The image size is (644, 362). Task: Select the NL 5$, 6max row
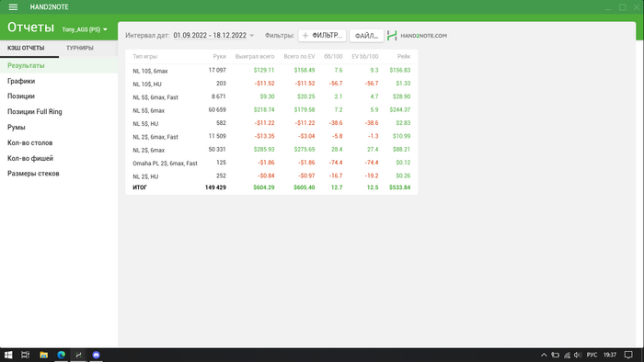(271, 110)
